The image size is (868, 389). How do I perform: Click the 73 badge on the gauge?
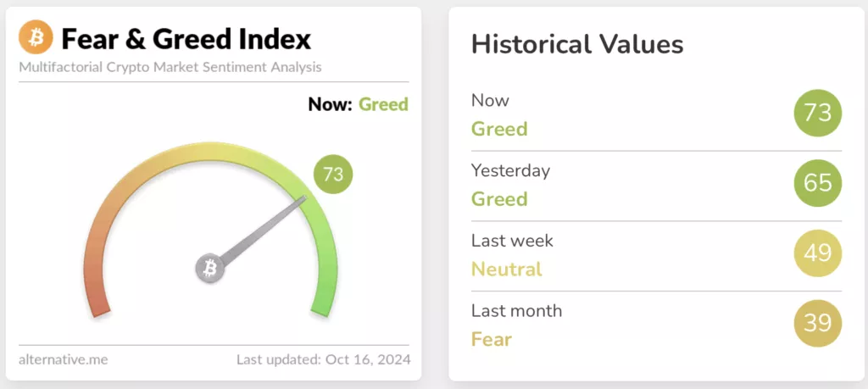click(x=333, y=175)
